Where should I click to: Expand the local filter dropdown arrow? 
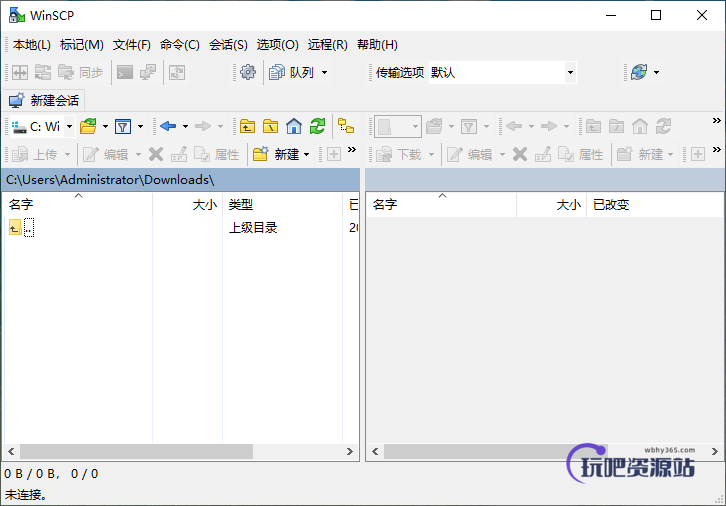pos(140,126)
